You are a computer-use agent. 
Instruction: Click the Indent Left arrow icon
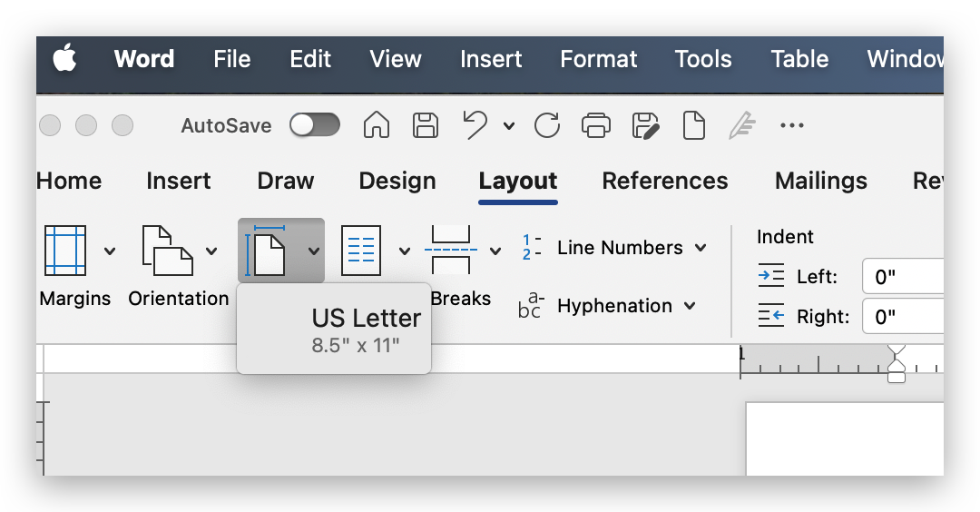click(771, 276)
